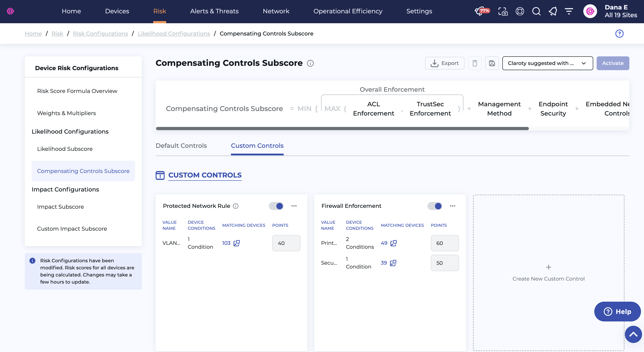Viewport: 644px width, 352px height.
Task: Click the formula horizontal scrollbar
Action: coord(342,128)
